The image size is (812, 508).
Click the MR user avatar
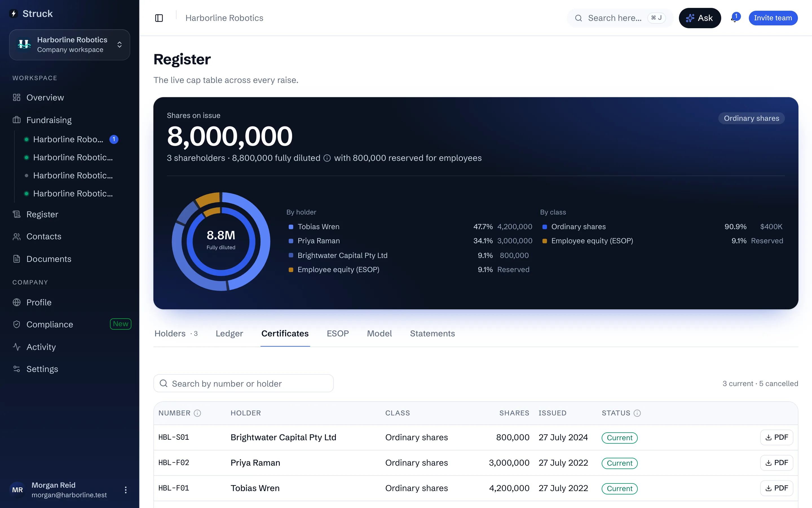point(17,490)
